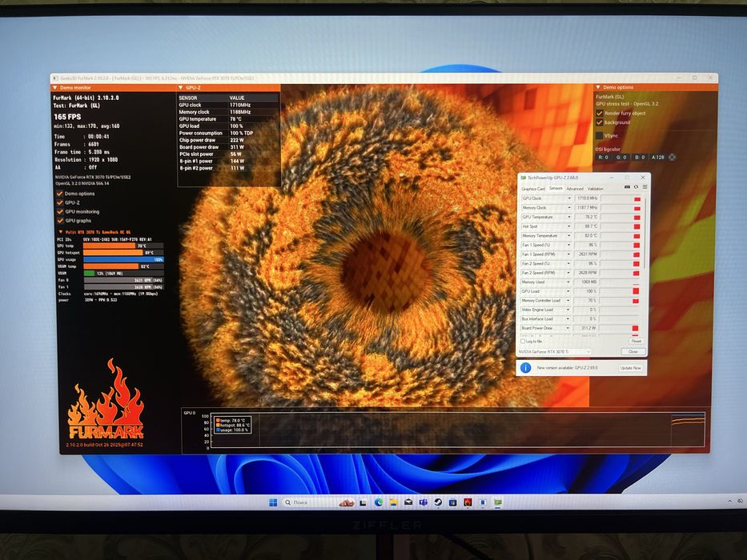Open the Windows Start menu
The width and height of the screenshot is (747, 560).
tap(273, 502)
